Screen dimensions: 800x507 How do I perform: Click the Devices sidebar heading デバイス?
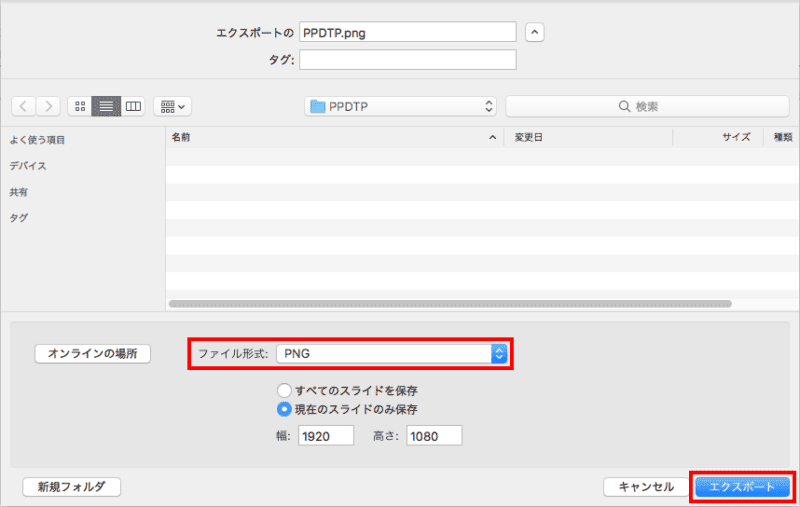(x=28, y=166)
